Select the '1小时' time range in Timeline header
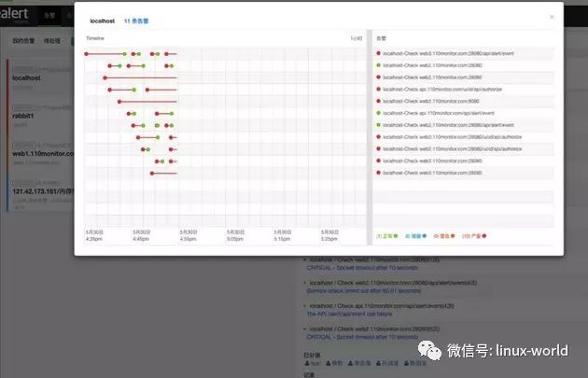 [x=357, y=38]
